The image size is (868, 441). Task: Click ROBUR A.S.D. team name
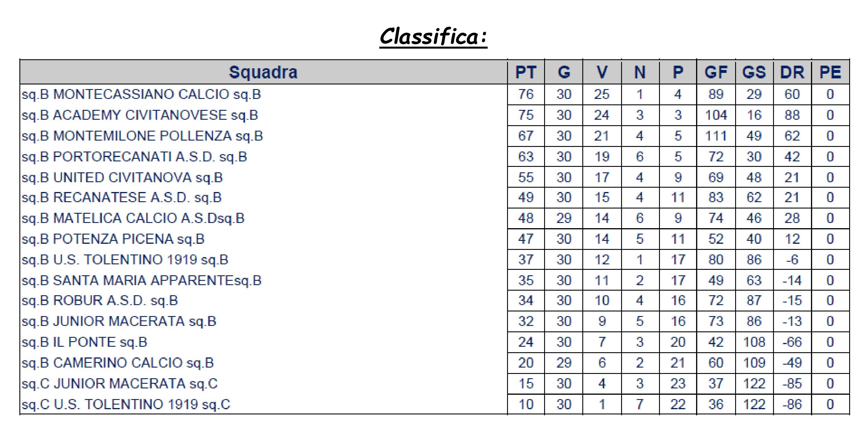100,301
